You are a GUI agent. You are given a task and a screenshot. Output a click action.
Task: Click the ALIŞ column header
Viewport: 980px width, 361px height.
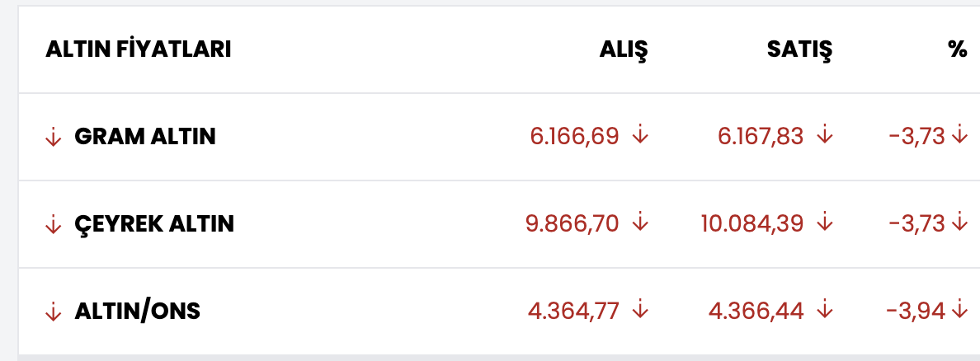623,49
